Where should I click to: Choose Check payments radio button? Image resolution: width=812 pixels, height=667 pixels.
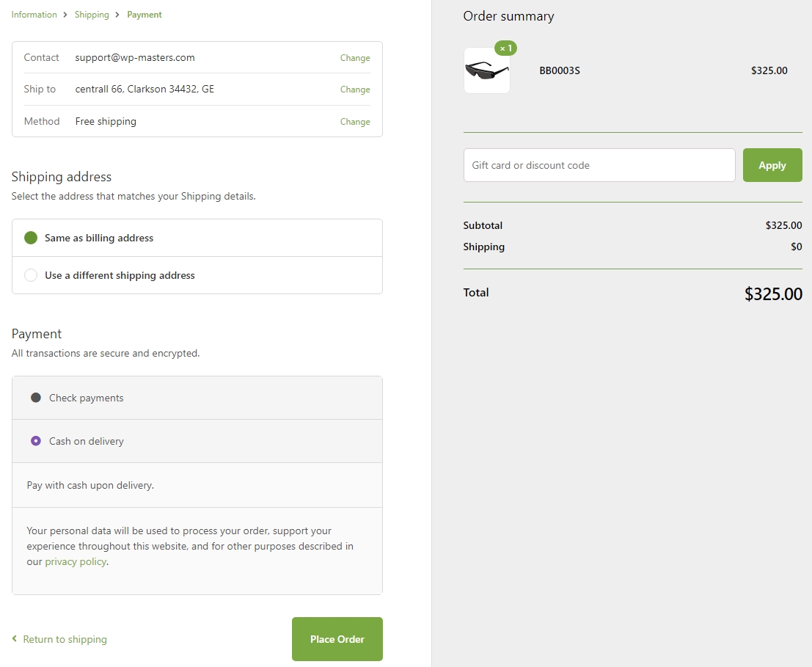click(x=36, y=398)
